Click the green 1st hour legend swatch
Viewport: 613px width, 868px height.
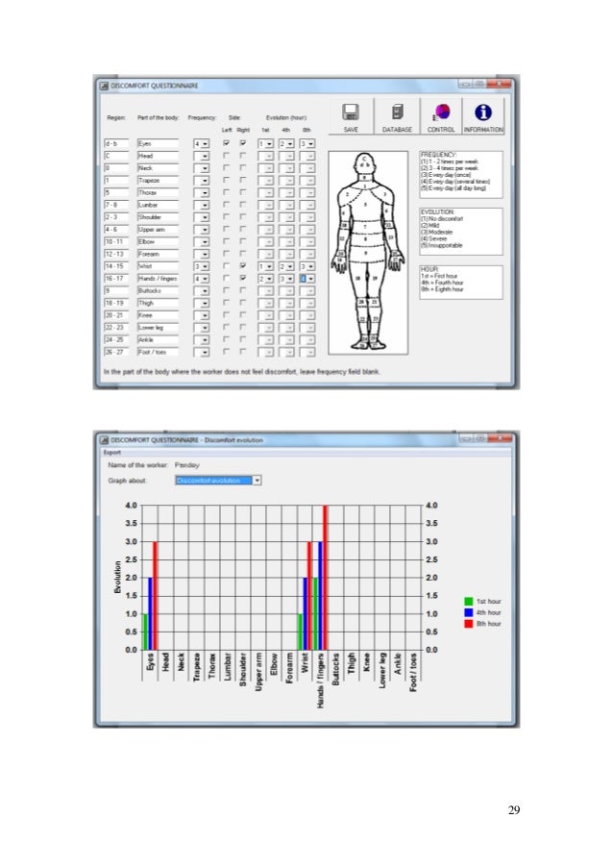(469, 601)
